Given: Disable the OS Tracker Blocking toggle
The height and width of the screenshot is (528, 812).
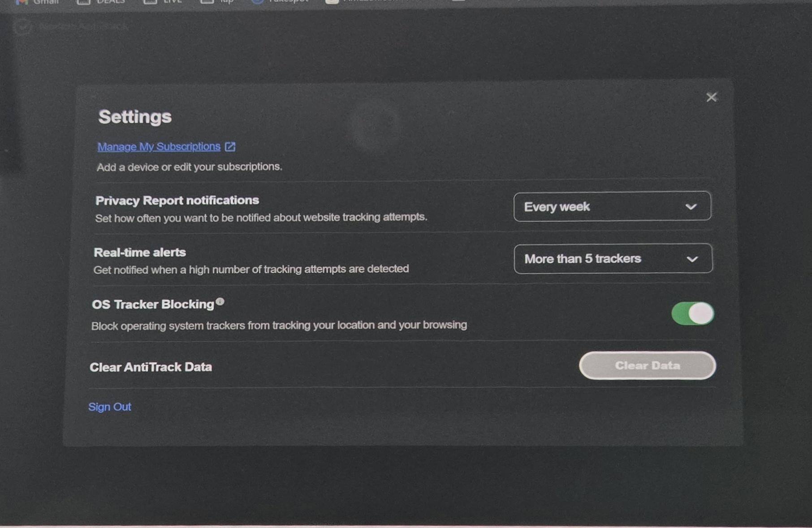Looking at the screenshot, I should click(x=692, y=313).
